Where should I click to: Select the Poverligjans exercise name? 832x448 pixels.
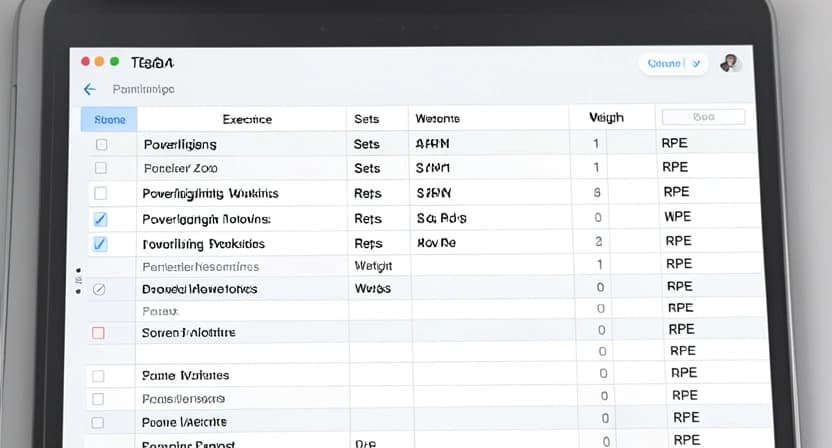click(180, 144)
